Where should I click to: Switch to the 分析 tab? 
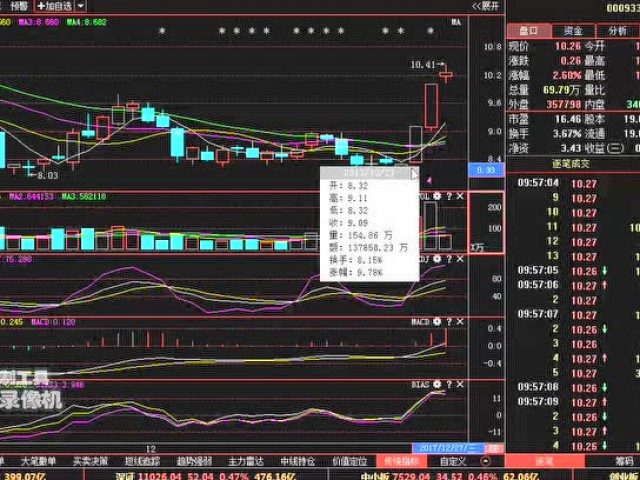(618, 31)
